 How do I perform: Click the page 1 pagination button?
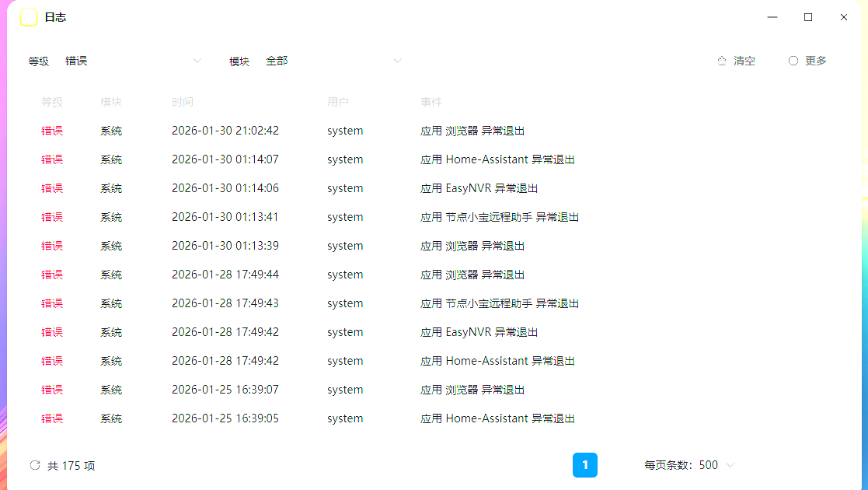(x=584, y=465)
